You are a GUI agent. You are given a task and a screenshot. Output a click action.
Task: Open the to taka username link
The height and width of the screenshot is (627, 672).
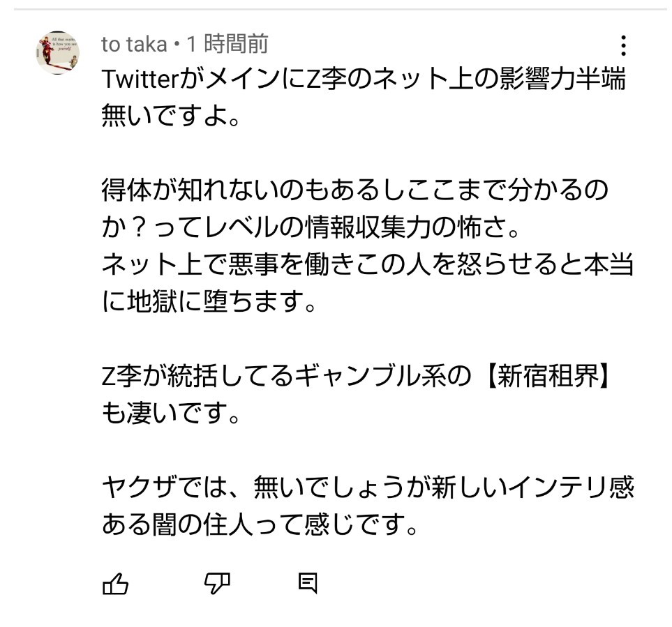click(x=134, y=45)
